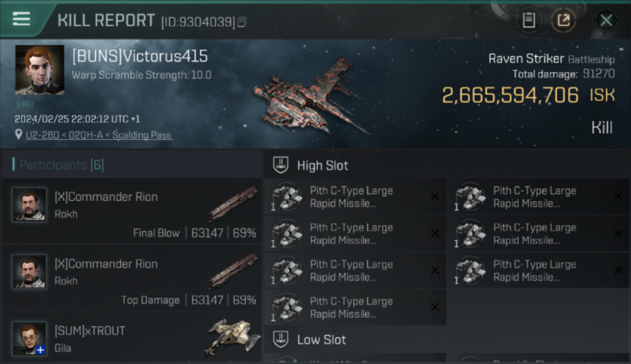Close the kill report window

click(606, 20)
